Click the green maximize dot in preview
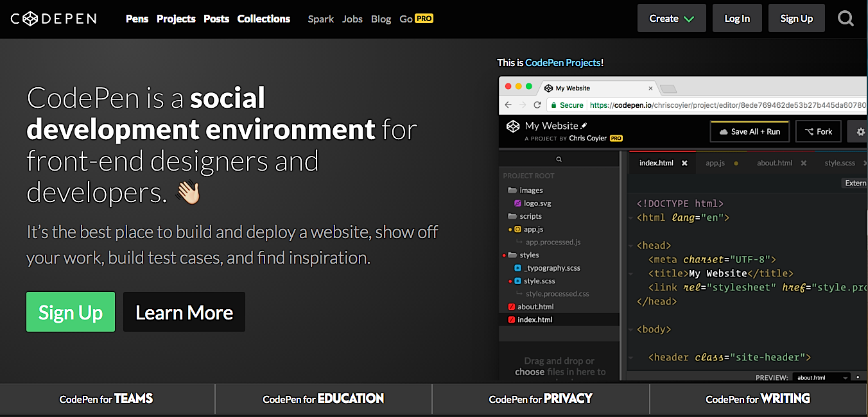The height and width of the screenshot is (417, 868). pyautogui.click(x=529, y=87)
